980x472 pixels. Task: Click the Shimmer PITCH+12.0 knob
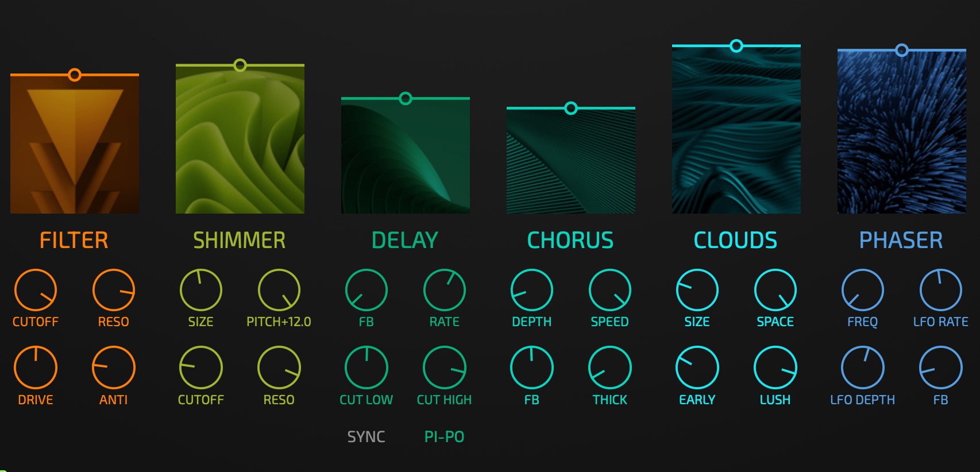[279, 290]
